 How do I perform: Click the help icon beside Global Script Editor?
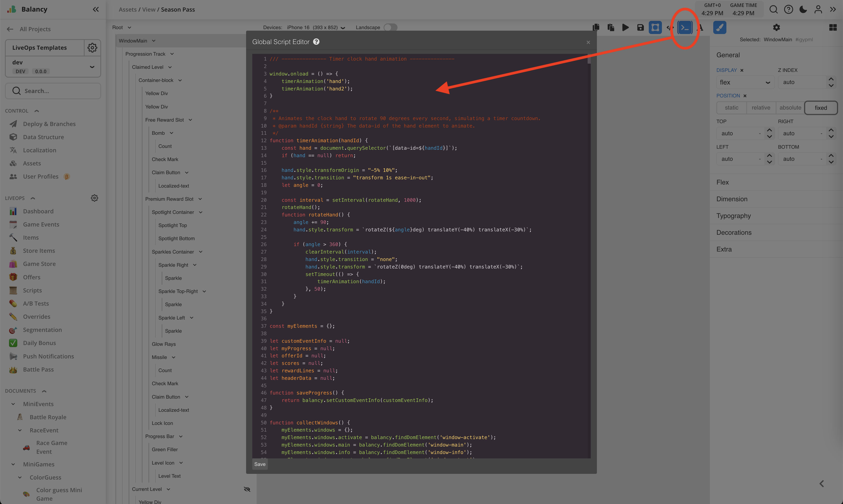(x=316, y=42)
